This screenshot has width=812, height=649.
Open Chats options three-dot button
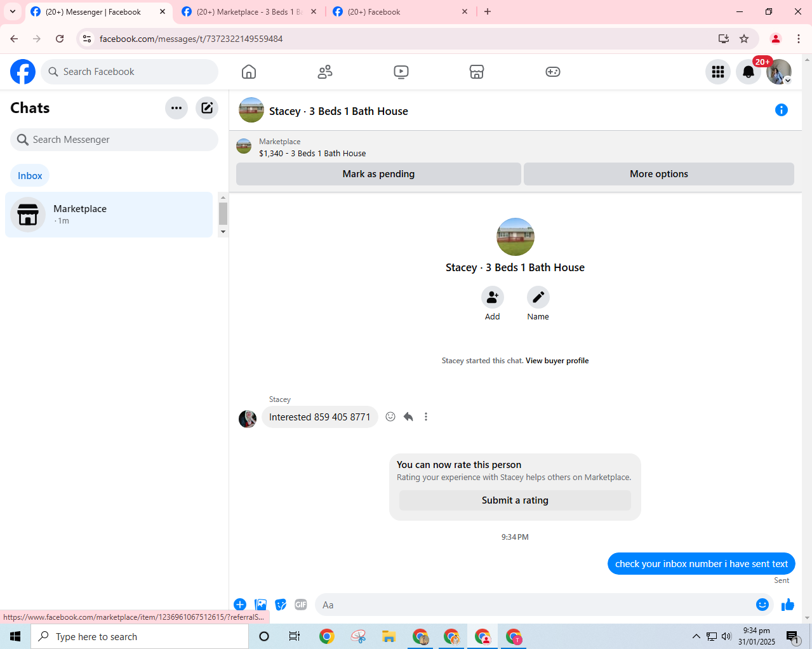(176, 108)
